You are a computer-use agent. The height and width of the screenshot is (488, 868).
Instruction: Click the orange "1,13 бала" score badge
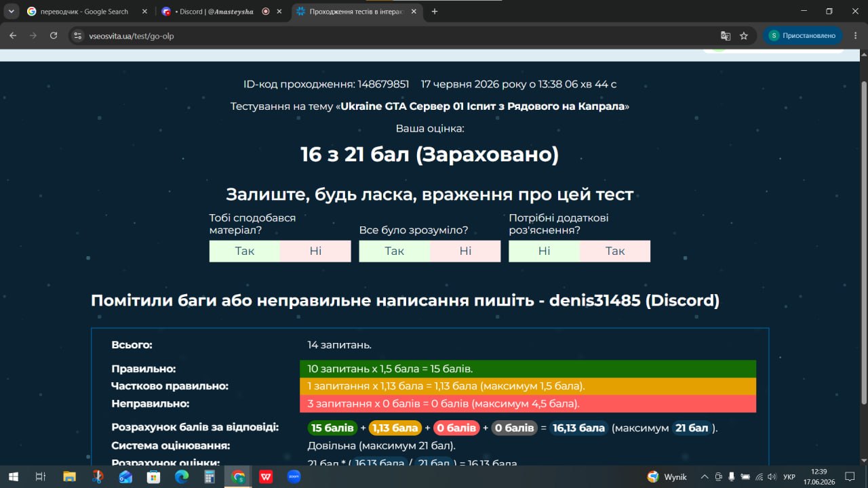pyautogui.click(x=395, y=428)
